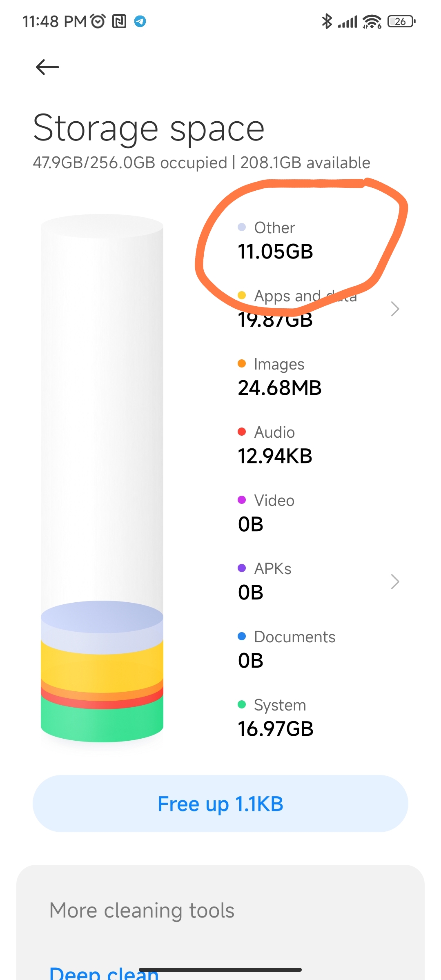Tap the alarm clock status icon

click(98, 21)
